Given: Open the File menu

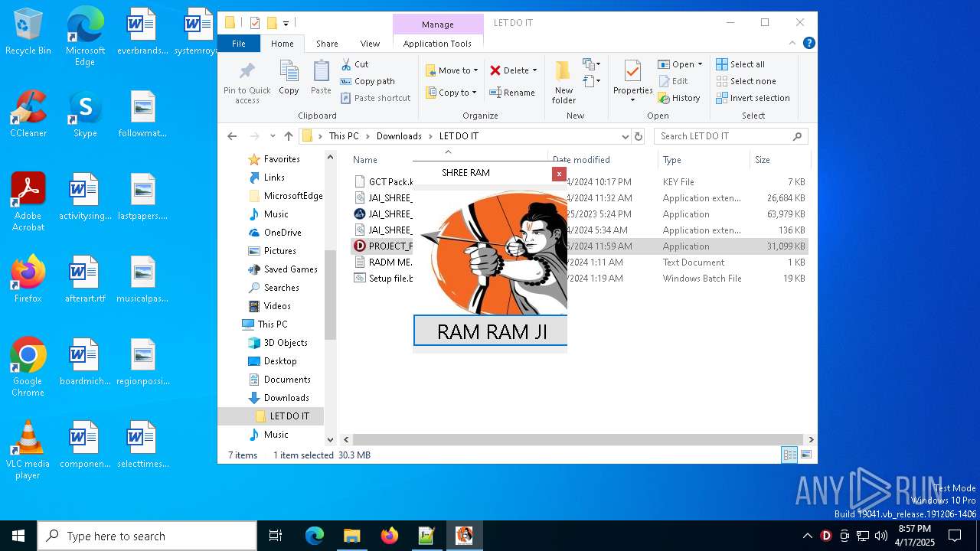Looking at the screenshot, I should 239,44.
